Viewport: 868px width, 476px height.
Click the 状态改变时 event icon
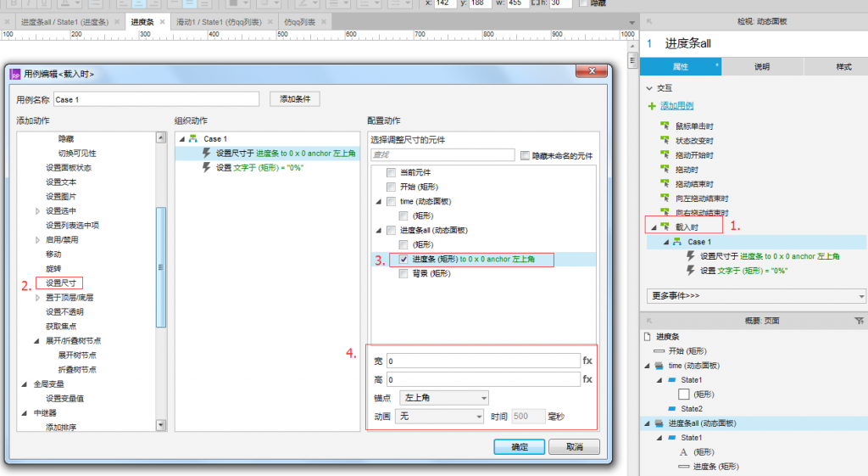(x=665, y=140)
